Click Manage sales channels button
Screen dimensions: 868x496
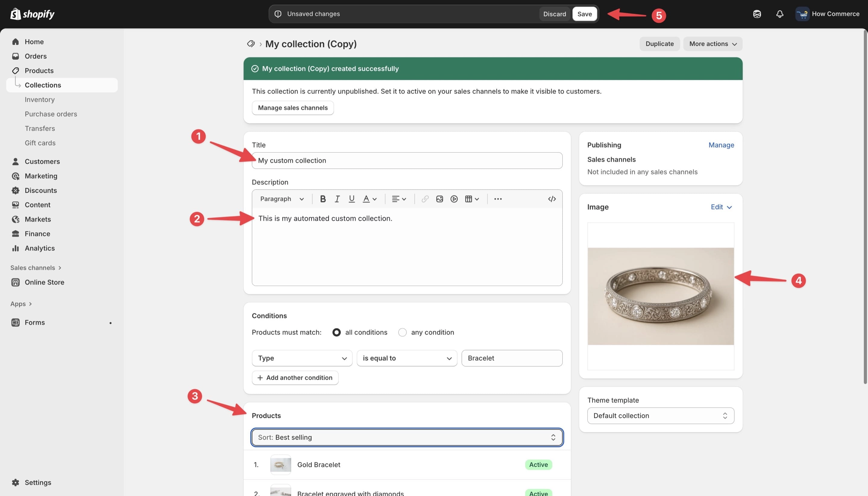(293, 108)
